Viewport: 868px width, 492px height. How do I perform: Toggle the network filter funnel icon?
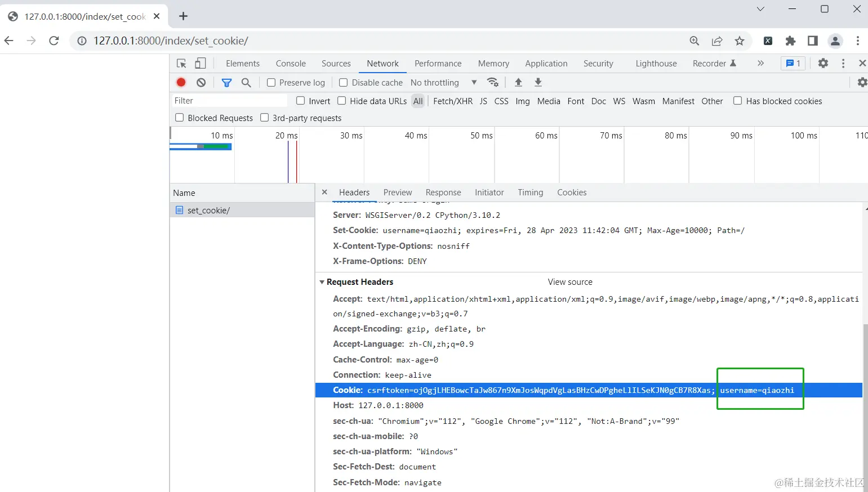[227, 83]
